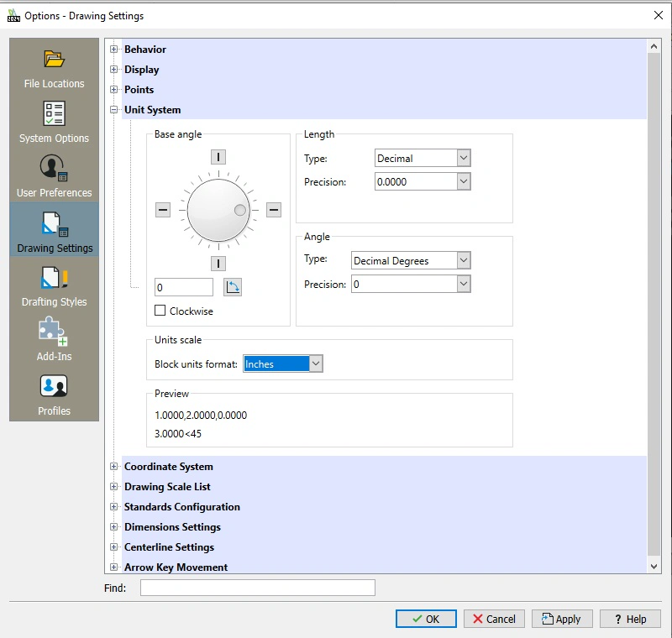Expand Arrow Key Movement node

coord(113,567)
